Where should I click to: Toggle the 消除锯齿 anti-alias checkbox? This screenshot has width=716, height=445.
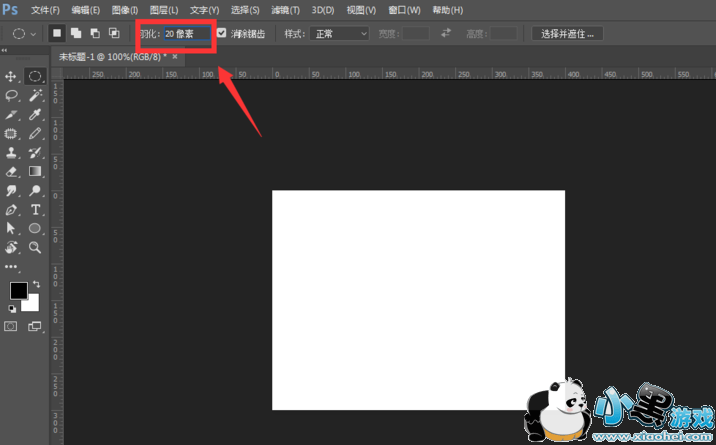221,33
